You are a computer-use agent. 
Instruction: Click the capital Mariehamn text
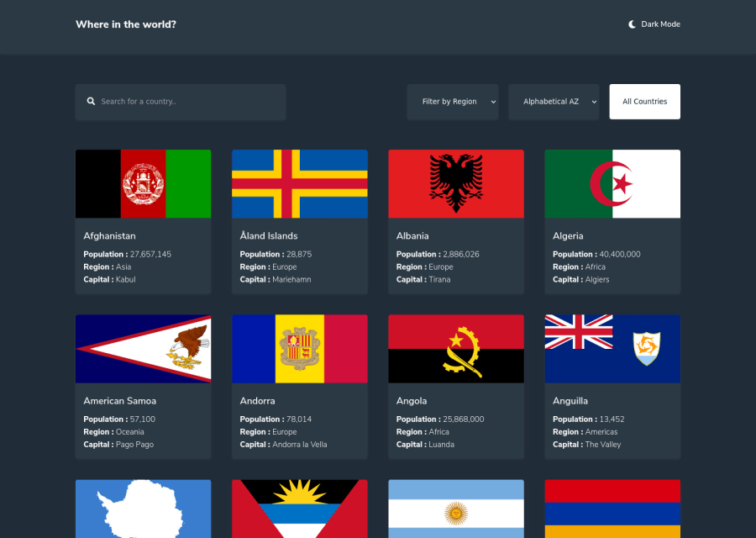(291, 279)
